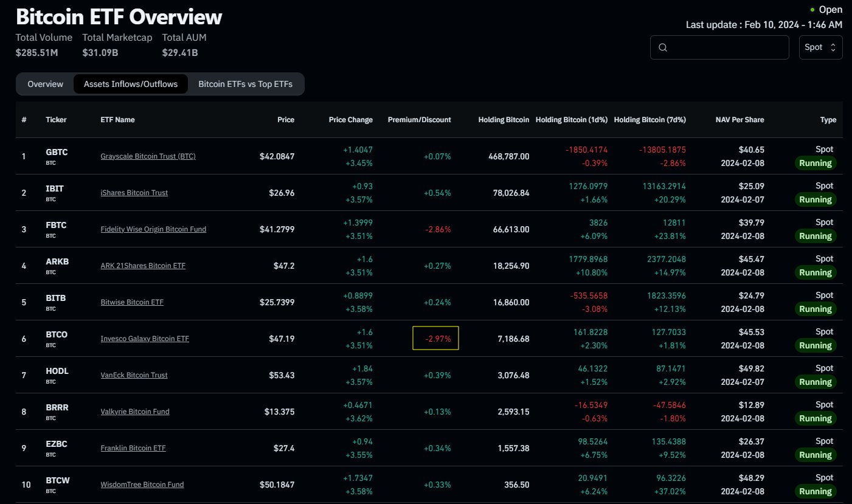This screenshot has width=852, height=504.
Task: Click the $13.375 BRRR price
Action: 280,412
